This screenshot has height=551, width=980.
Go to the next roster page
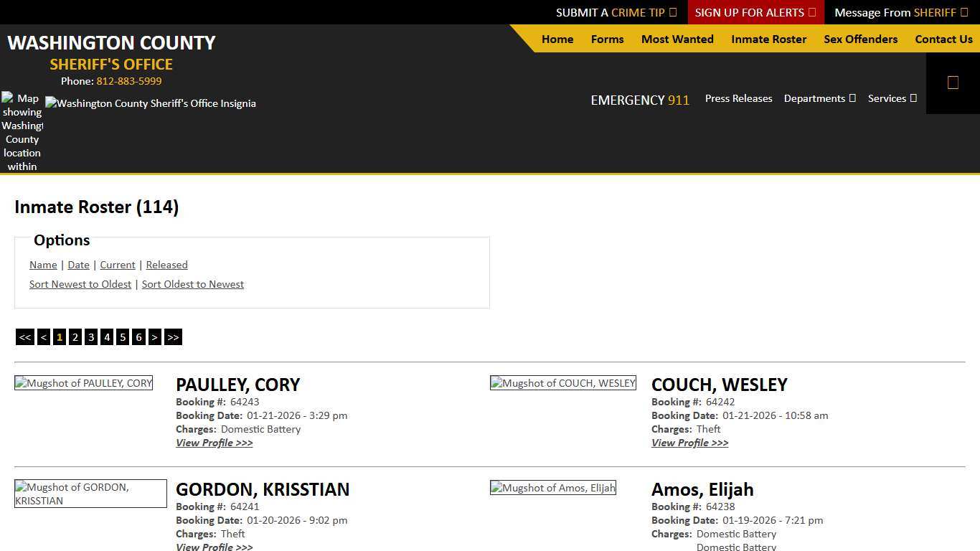click(154, 336)
